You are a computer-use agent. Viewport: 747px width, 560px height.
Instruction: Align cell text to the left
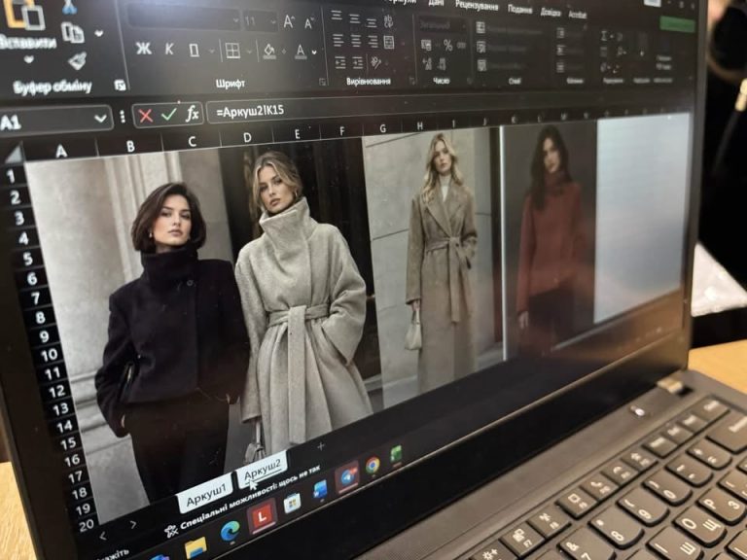pos(338,40)
